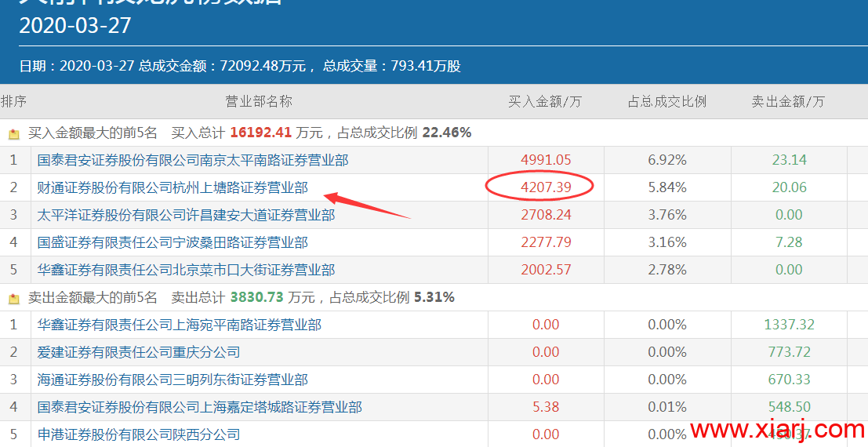Click sell share 5.31%
The image size is (868, 447).
(434, 297)
